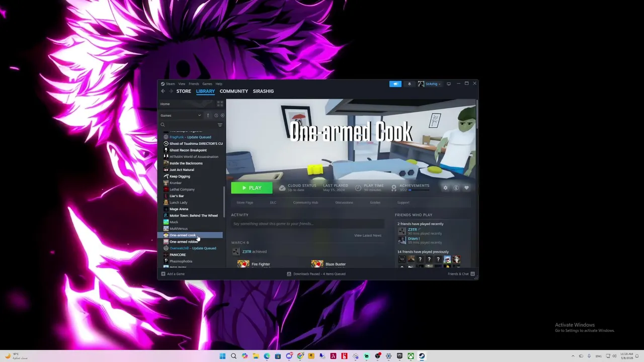644x362 pixels.
Task: Open Windows taskbar search
Action: tap(233, 356)
